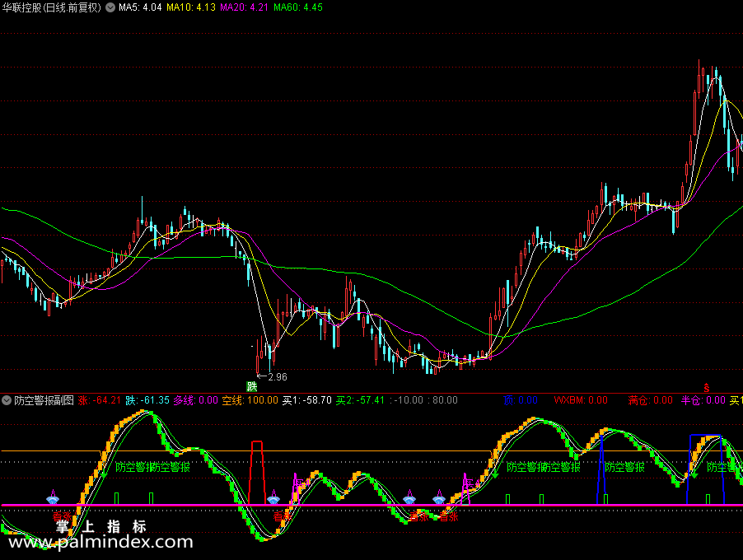743x560 pixels.
Task: Select the 防空警报副图 indicator name
Action: coord(44,400)
